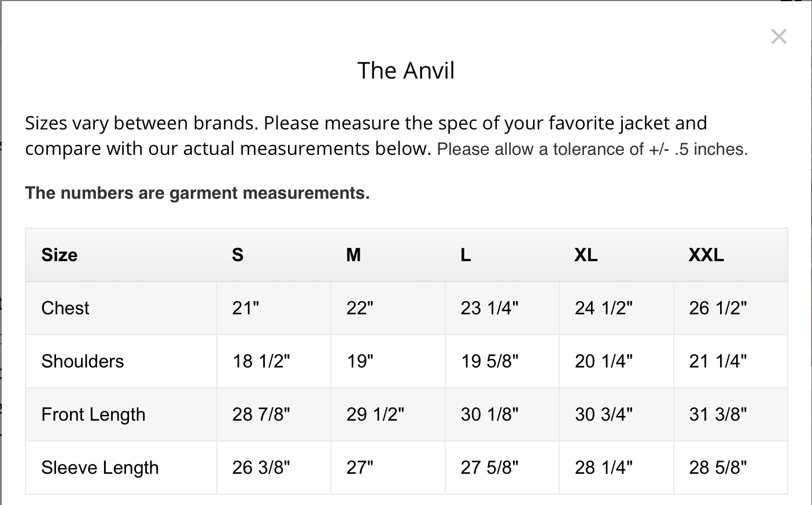The width and height of the screenshot is (812, 505).
Task: Click the S front length value 28 7/8"
Action: (x=261, y=414)
